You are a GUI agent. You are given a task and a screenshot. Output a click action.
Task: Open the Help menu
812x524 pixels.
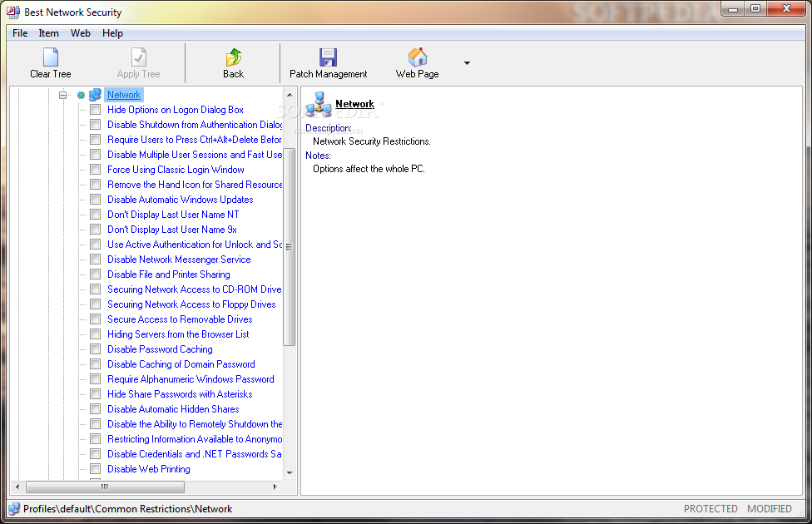pyautogui.click(x=112, y=33)
